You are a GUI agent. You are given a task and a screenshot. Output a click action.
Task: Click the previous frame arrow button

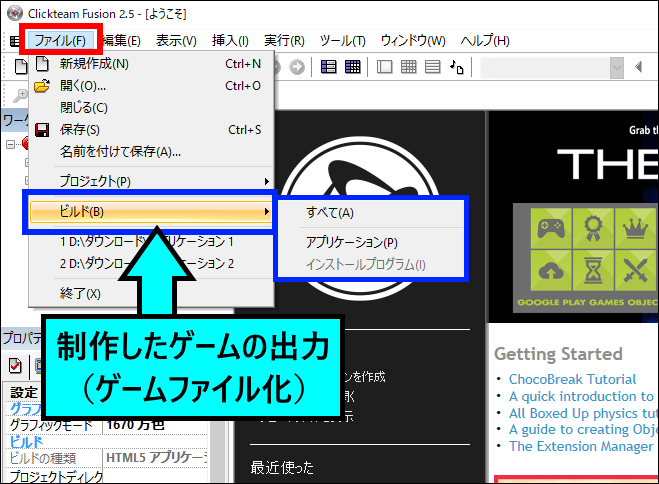tap(638, 67)
